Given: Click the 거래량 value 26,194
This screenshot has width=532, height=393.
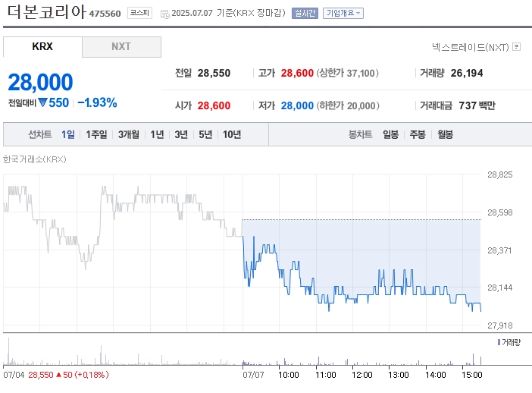Looking at the screenshot, I should (467, 73).
